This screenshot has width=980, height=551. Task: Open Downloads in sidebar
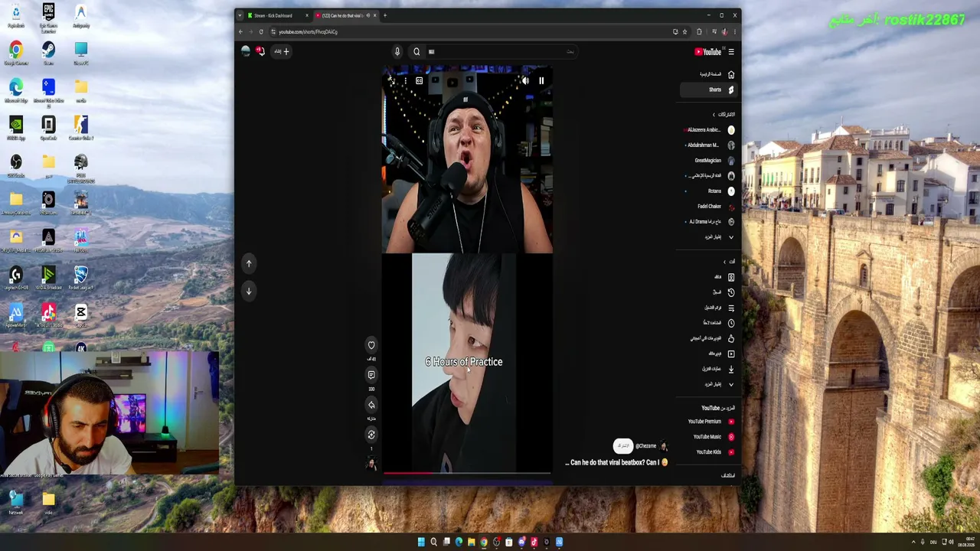(x=709, y=369)
